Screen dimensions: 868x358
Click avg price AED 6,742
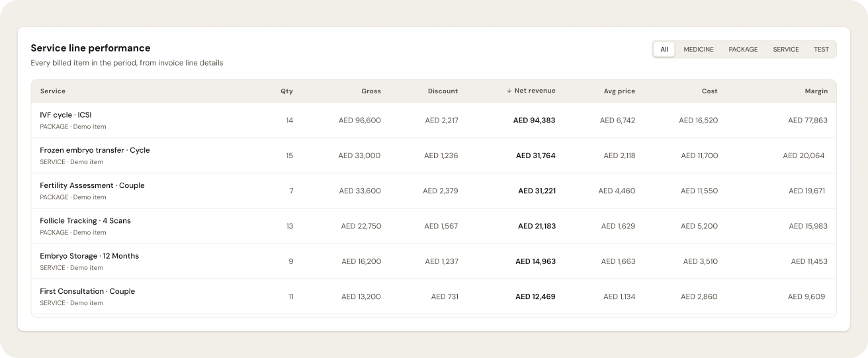617,120
